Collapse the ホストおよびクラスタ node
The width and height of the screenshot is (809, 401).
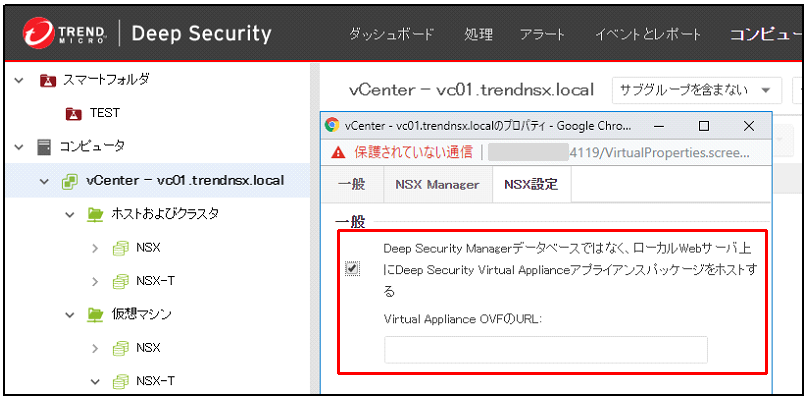tap(70, 214)
